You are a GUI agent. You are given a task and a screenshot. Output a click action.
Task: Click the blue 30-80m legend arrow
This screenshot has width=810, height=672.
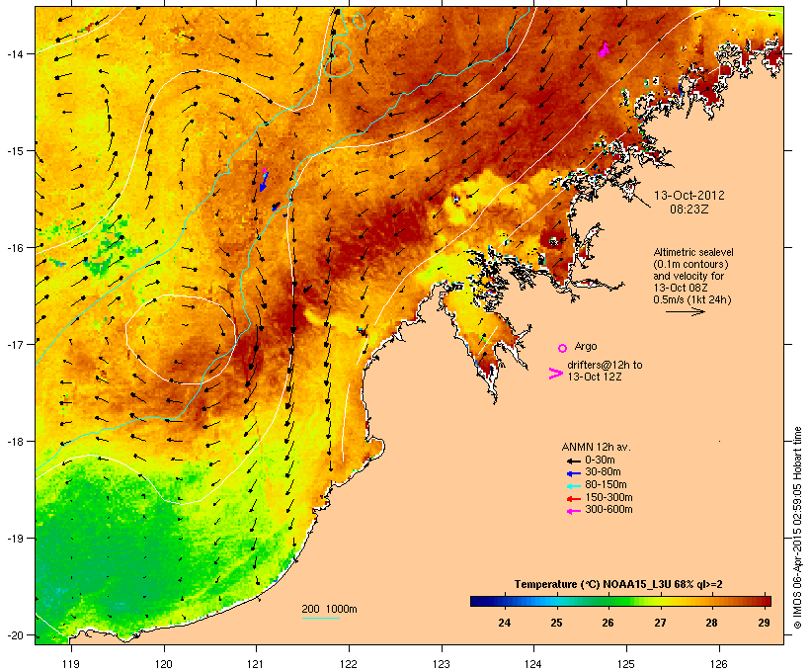(573, 473)
